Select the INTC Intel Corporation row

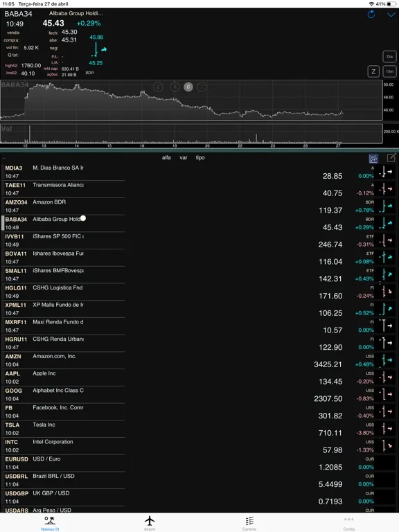pyautogui.click(x=199, y=446)
